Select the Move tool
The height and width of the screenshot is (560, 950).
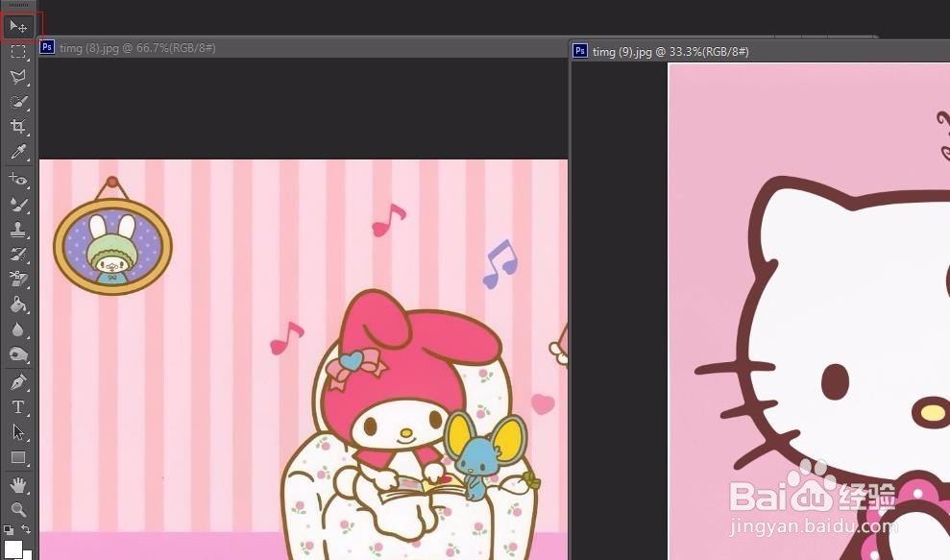point(18,27)
